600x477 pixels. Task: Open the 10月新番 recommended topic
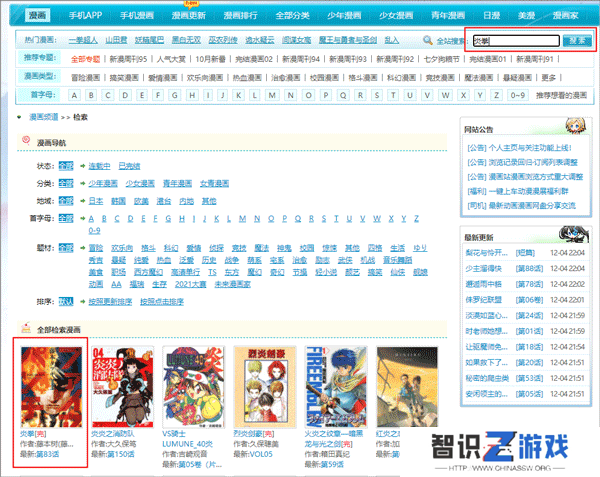(x=210, y=59)
